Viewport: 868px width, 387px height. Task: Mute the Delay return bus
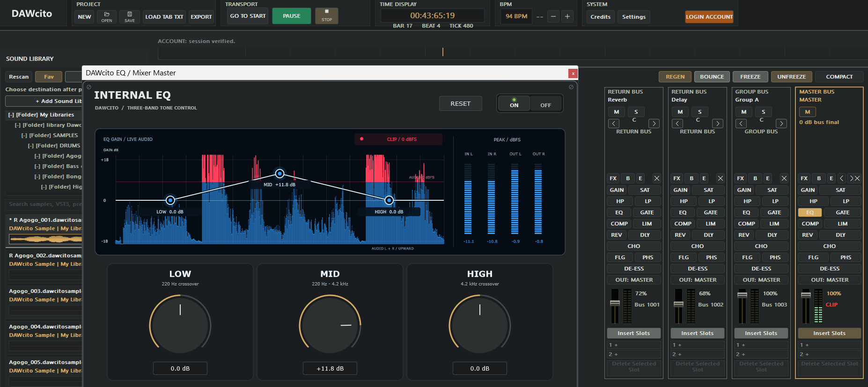pyautogui.click(x=680, y=112)
